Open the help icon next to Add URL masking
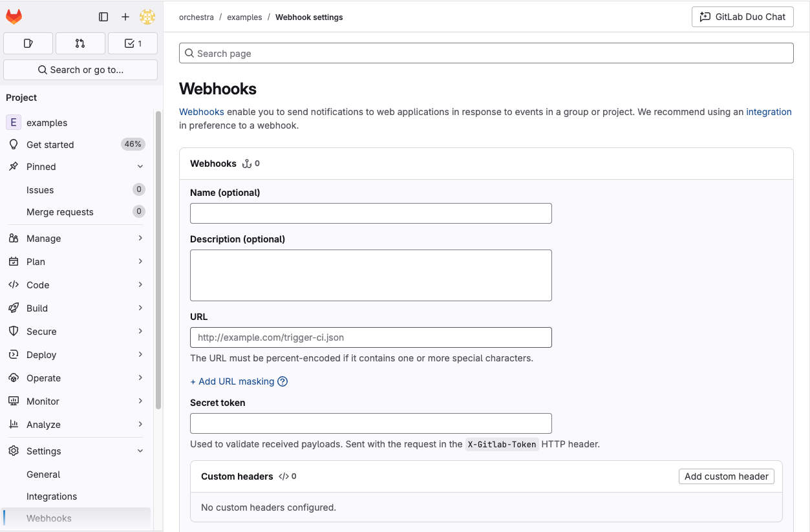Viewport: 810px width, 532px height. point(282,381)
